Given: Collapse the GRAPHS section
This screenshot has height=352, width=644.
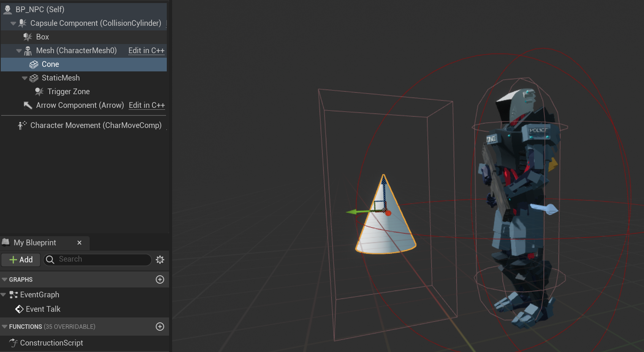Looking at the screenshot, I should pyautogui.click(x=5, y=279).
